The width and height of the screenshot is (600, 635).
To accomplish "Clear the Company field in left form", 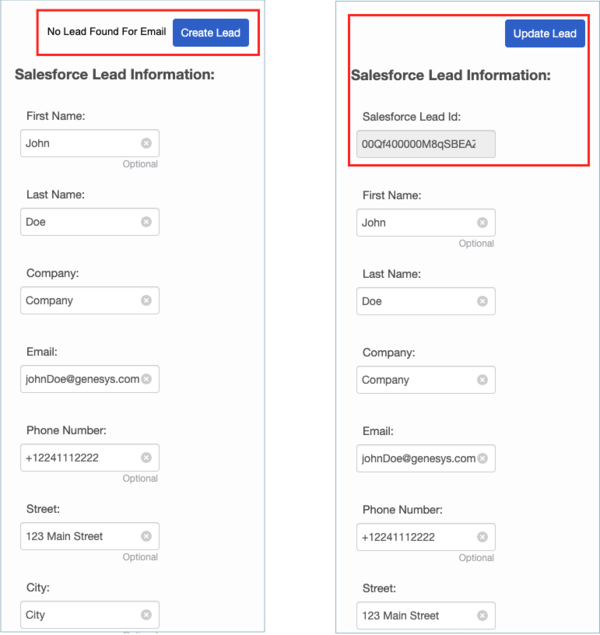I will click(146, 300).
